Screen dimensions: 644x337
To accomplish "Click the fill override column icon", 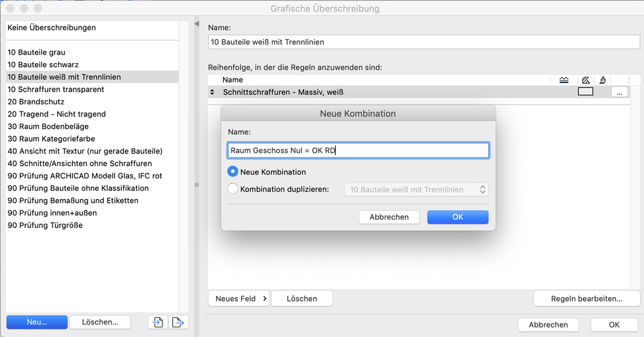I will (x=585, y=80).
